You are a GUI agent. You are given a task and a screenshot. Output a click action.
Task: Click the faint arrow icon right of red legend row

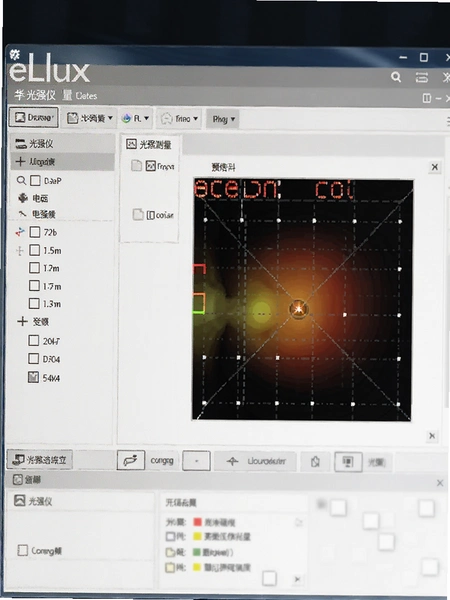(298, 522)
